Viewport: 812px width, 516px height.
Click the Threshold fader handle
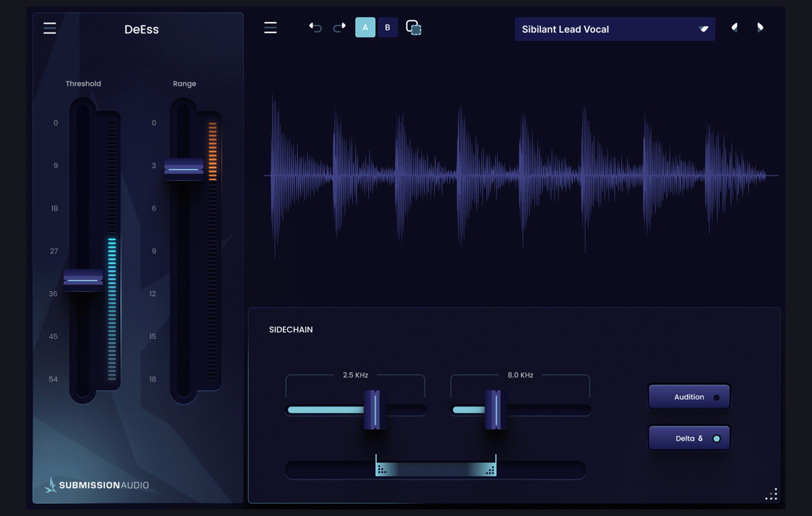coord(83,281)
